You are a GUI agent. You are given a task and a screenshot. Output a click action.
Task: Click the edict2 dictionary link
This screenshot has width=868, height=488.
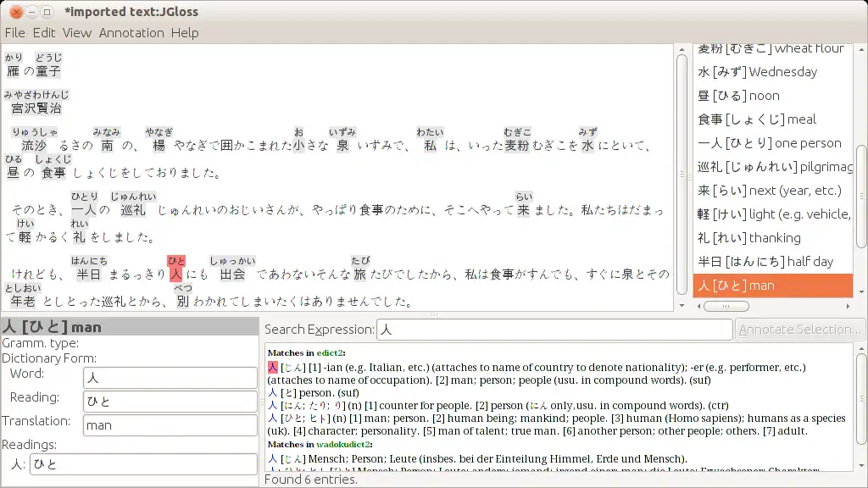pos(331,353)
